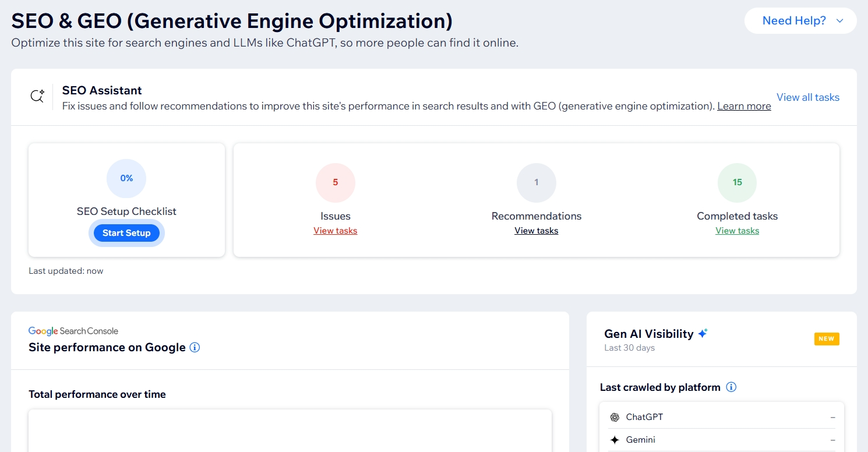This screenshot has width=868, height=452.
Task: View tasks under Recommendations
Action: [x=537, y=231]
